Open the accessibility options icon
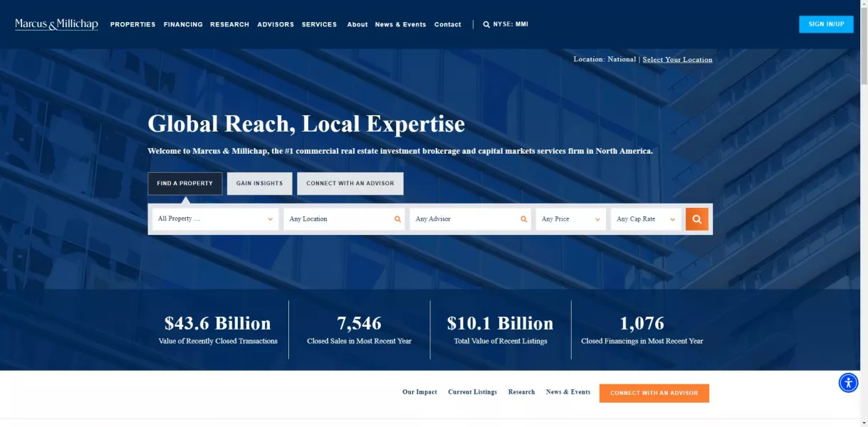The image size is (868, 427). click(x=848, y=383)
